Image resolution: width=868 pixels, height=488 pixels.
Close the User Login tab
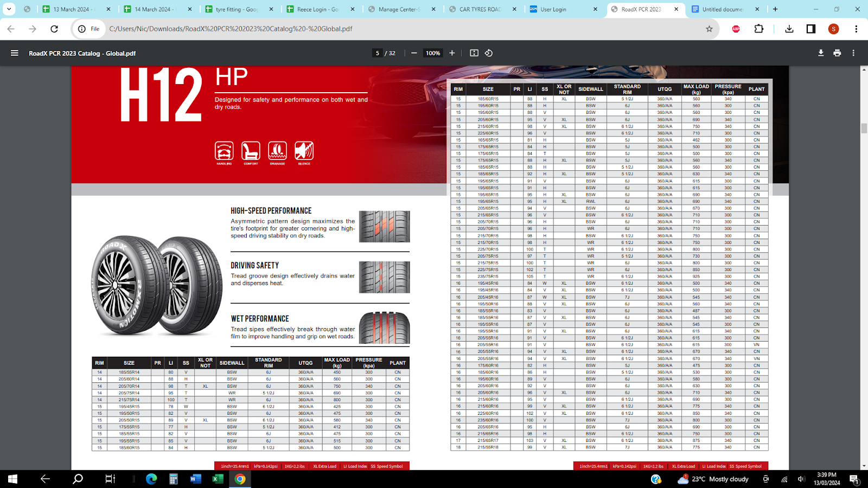click(x=595, y=9)
